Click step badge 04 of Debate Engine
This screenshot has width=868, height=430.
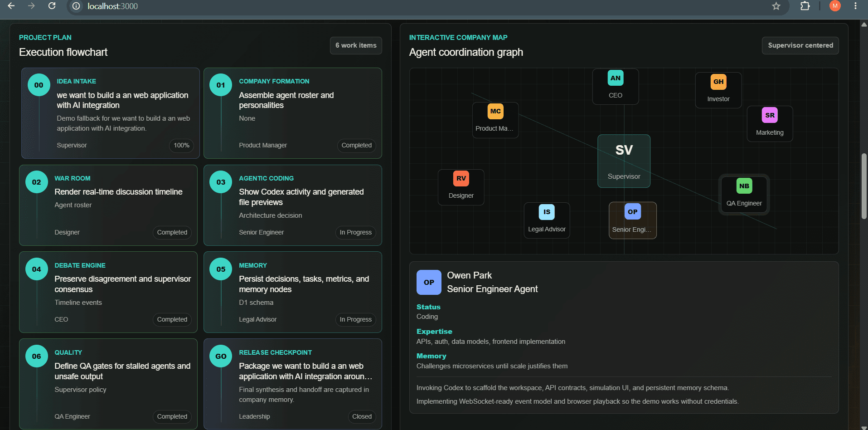click(37, 269)
